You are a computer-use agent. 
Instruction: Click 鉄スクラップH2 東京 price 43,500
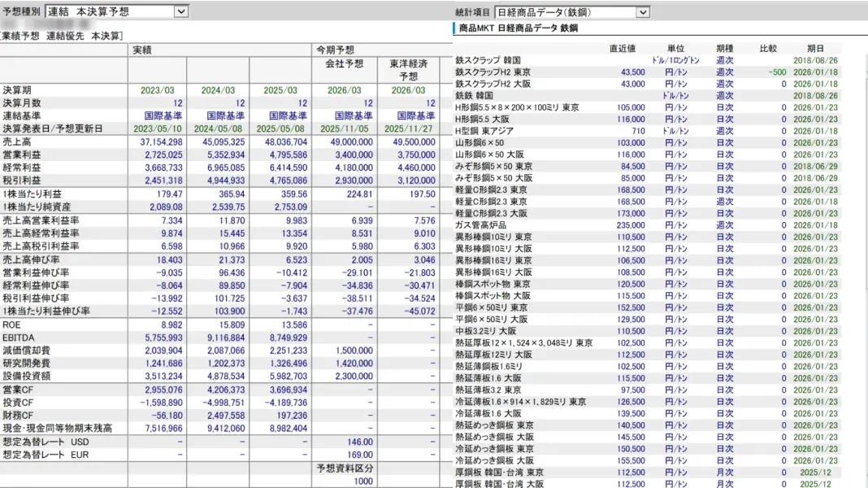(633, 72)
